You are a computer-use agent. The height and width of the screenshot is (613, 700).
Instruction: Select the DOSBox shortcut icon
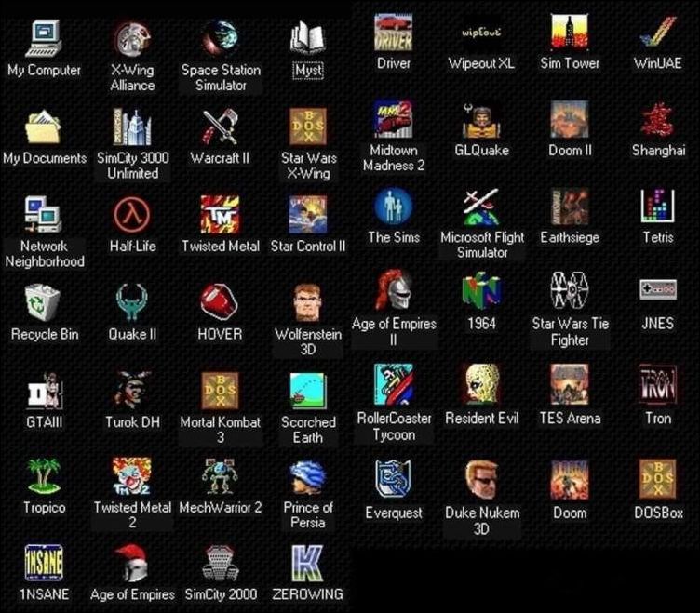tap(657, 479)
